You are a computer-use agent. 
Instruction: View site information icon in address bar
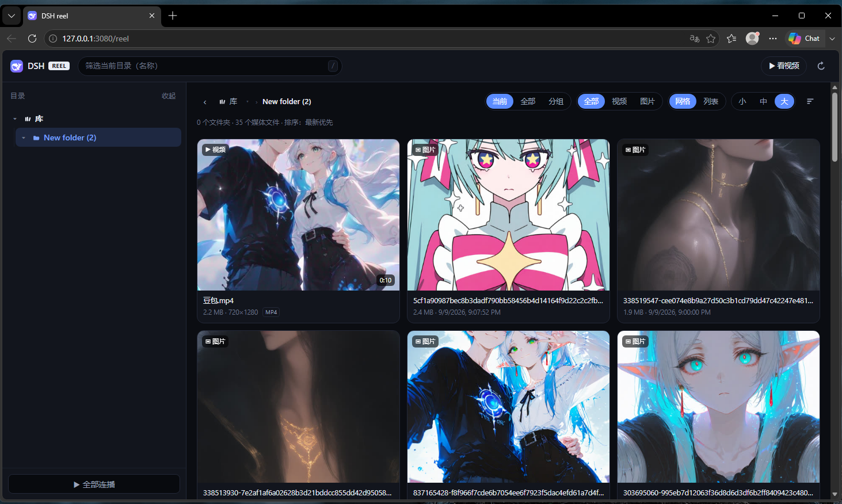click(53, 39)
